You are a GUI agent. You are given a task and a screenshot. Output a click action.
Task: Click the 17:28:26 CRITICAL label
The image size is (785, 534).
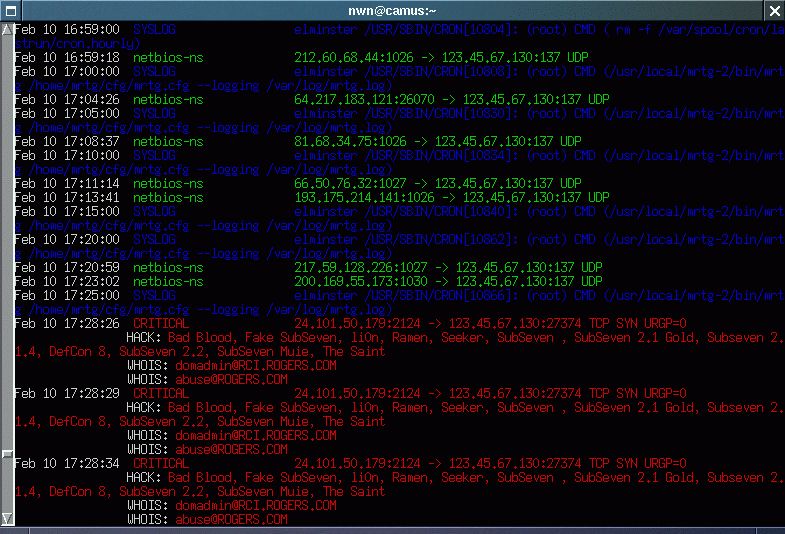160,324
